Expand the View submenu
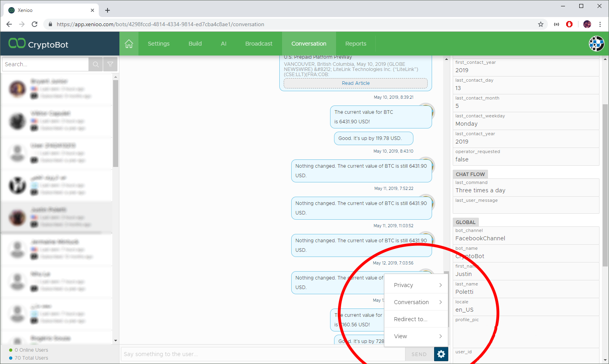The image size is (609, 364). click(x=416, y=336)
